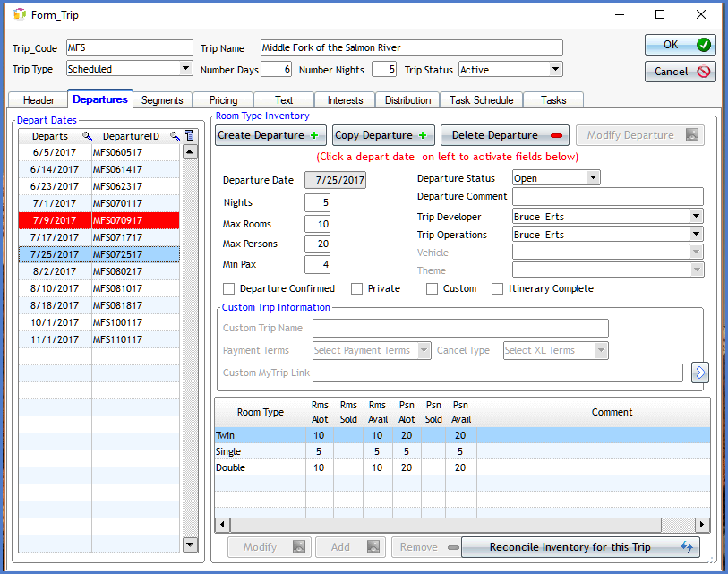Viewport: 728px width, 574px height.
Task: Go to the Distribution tab
Action: (x=407, y=100)
